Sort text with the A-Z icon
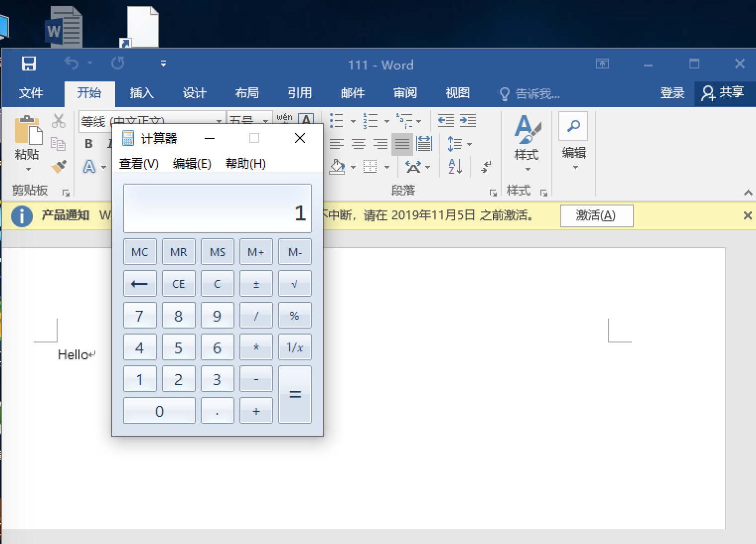756x544 pixels. 455,166
